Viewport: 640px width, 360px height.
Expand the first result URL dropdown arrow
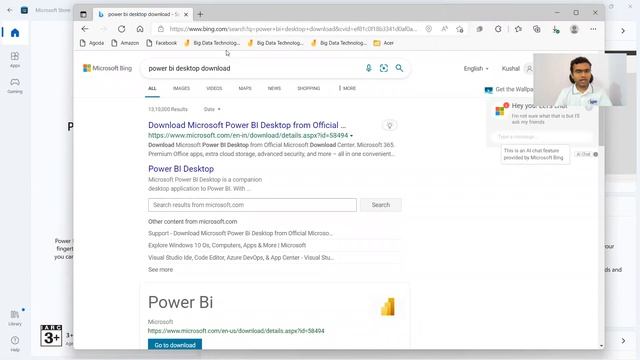351,136
